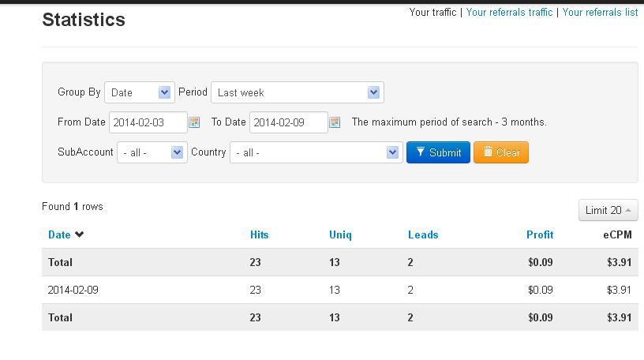Open the From Date calendar icon

point(194,122)
